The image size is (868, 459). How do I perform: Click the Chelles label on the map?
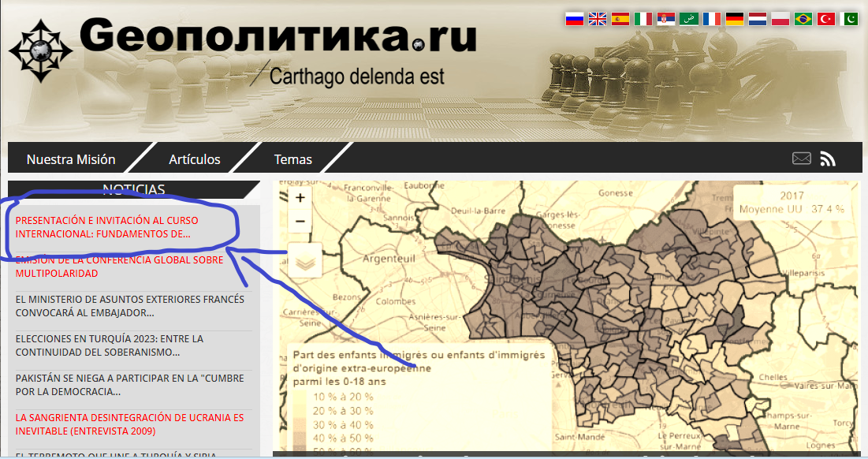pyautogui.click(x=773, y=377)
